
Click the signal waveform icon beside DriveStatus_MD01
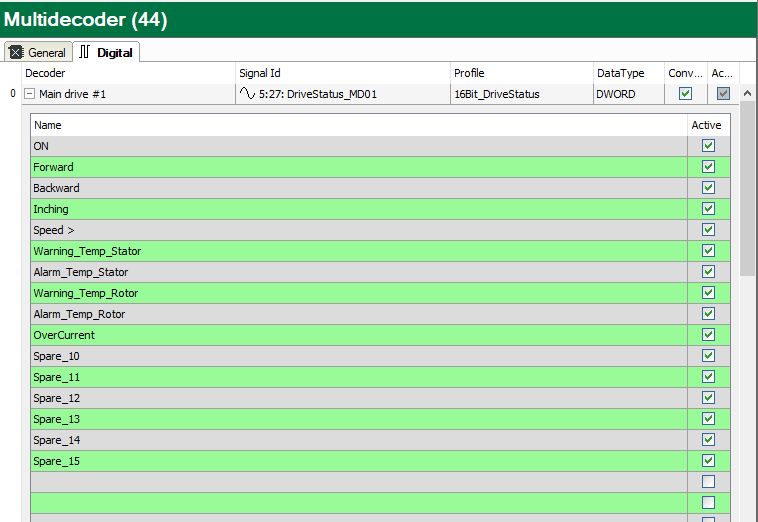point(247,94)
